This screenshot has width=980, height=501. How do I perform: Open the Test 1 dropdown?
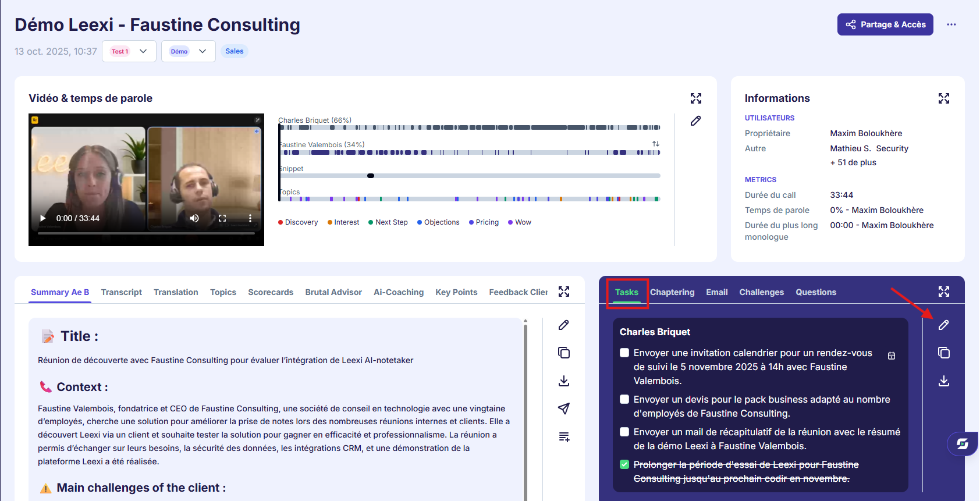[129, 51]
